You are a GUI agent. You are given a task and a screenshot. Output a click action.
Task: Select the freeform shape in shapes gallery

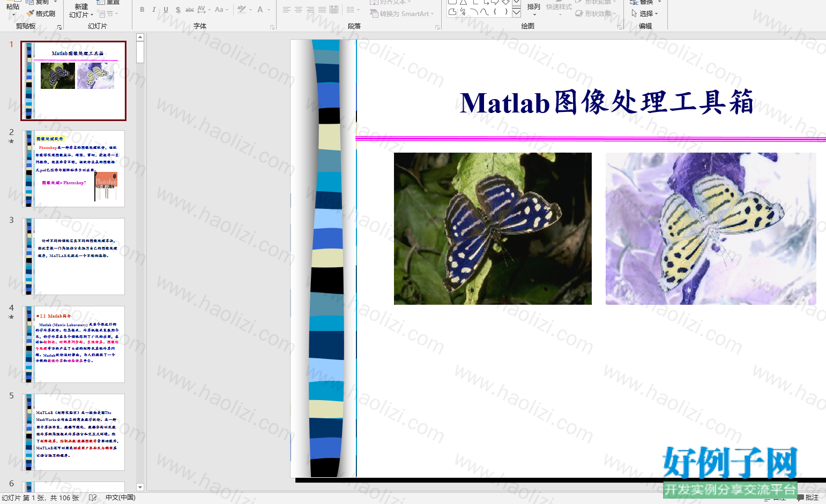452,11
